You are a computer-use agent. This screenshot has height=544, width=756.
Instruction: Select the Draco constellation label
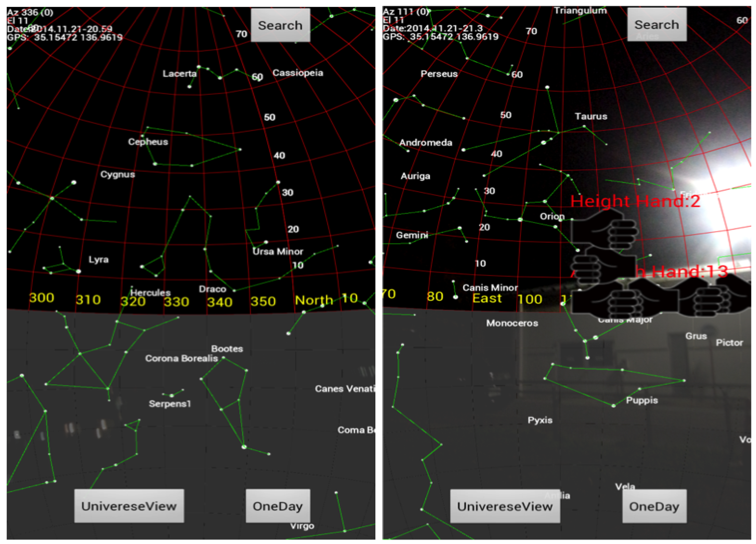[x=212, y=289]
